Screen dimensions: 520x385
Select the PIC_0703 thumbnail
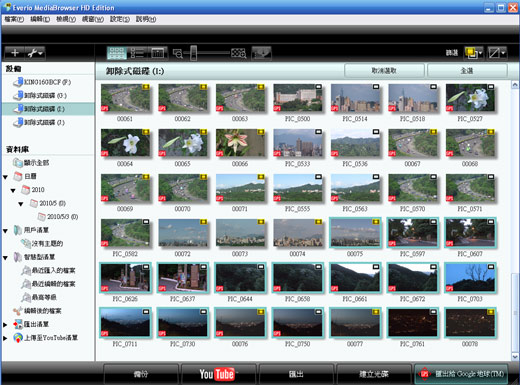(x=470, y=278)
